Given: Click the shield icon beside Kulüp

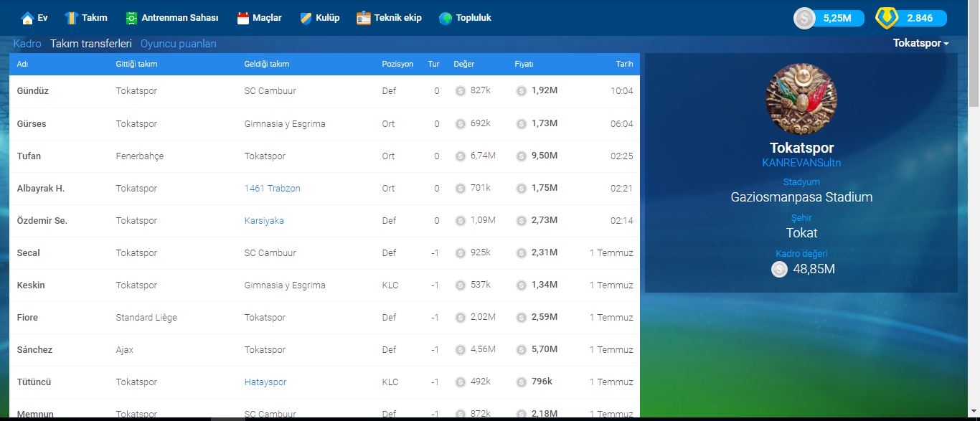Looking at the screenshot, I should pyautogui.click(x=306, y=18).
